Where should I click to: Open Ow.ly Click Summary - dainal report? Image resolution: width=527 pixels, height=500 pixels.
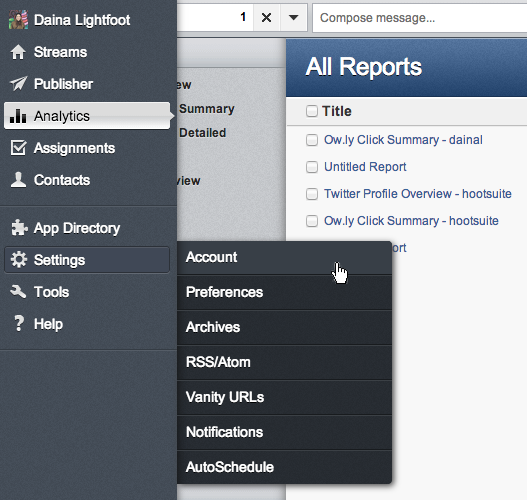pyautogui.click(x=403, y=140)
